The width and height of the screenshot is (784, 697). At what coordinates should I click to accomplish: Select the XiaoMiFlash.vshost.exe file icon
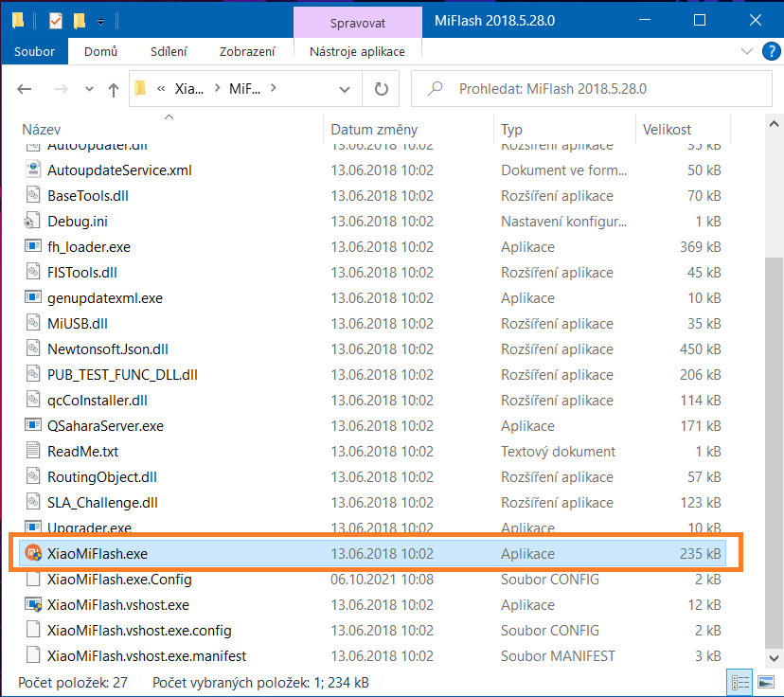pyautogui.click(x=33, y=604)
